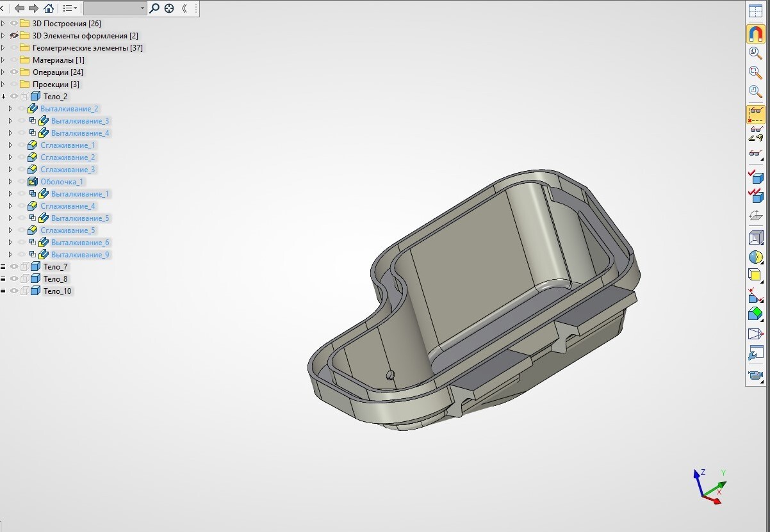Click the wireframe cube display mode icon
This screenshot has width=770, height=532.
756,238
